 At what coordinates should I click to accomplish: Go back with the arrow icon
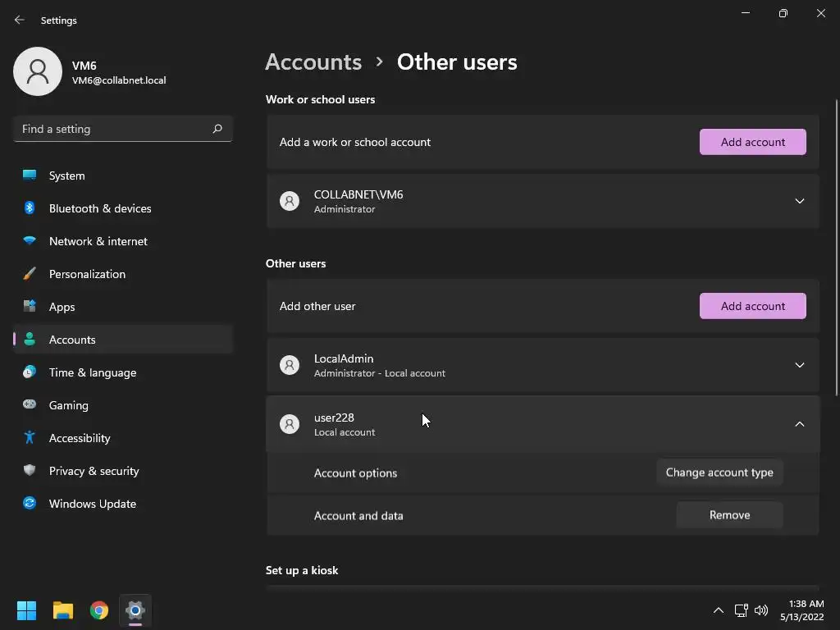pos(20,20)
